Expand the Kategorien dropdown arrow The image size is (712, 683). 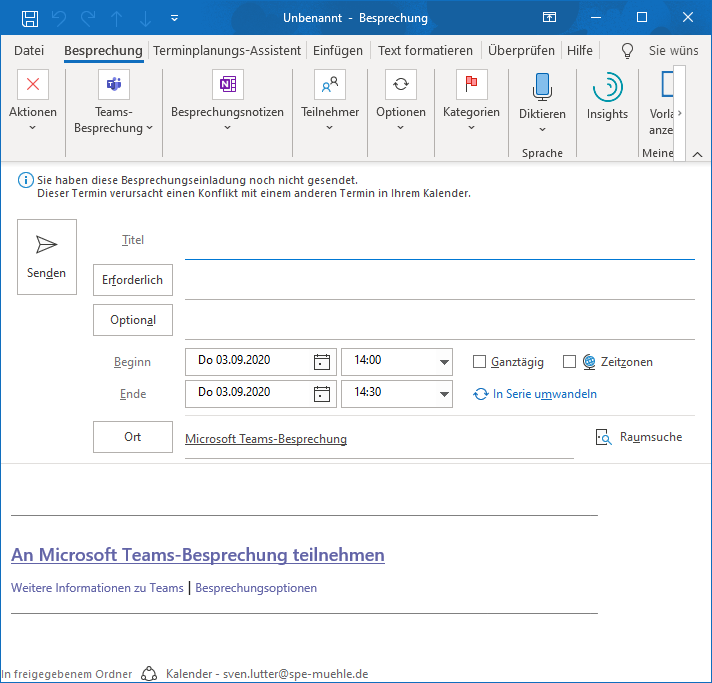471,128
